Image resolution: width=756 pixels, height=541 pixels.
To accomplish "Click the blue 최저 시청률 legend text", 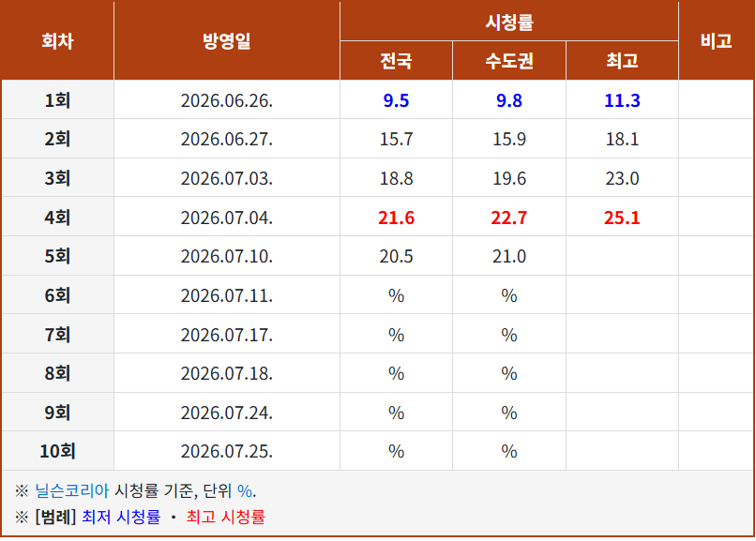I will click(x=121, y=517).
